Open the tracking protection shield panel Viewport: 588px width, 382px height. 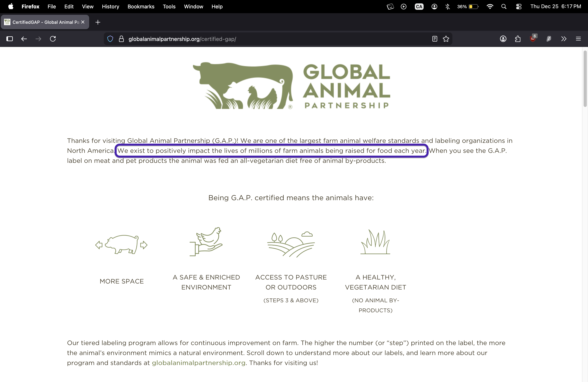point(110,39)
